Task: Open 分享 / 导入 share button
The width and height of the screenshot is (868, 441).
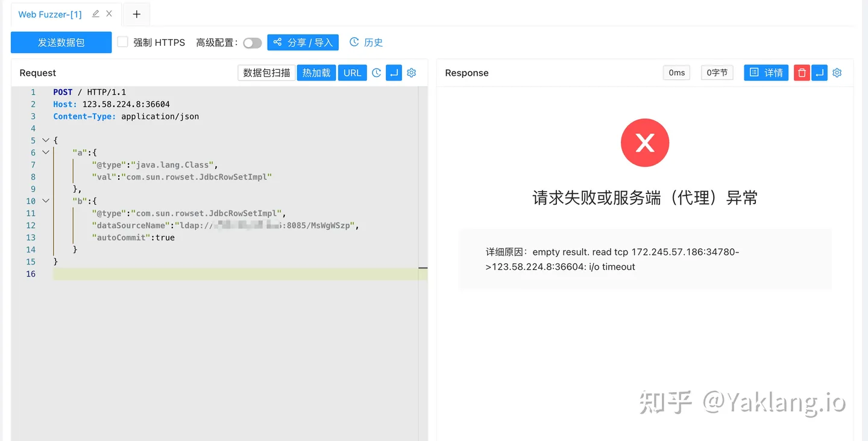Action: (x=303, y=42)
